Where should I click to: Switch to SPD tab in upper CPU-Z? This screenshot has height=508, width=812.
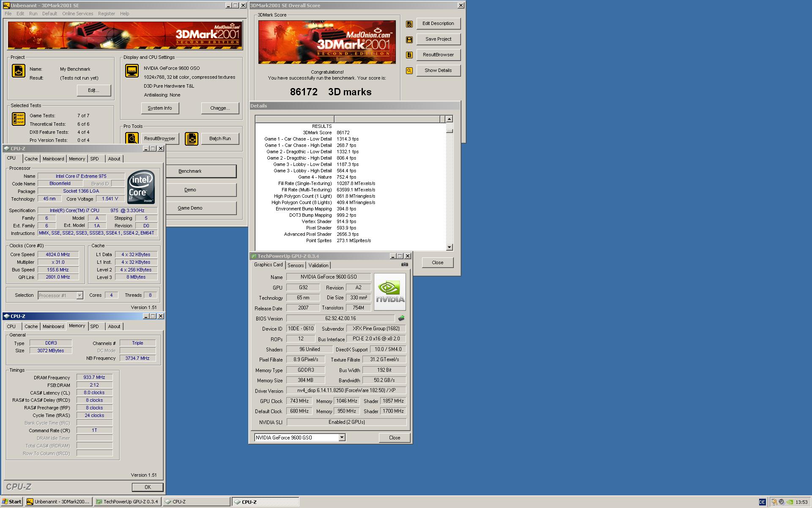click(x=94, y=159)
